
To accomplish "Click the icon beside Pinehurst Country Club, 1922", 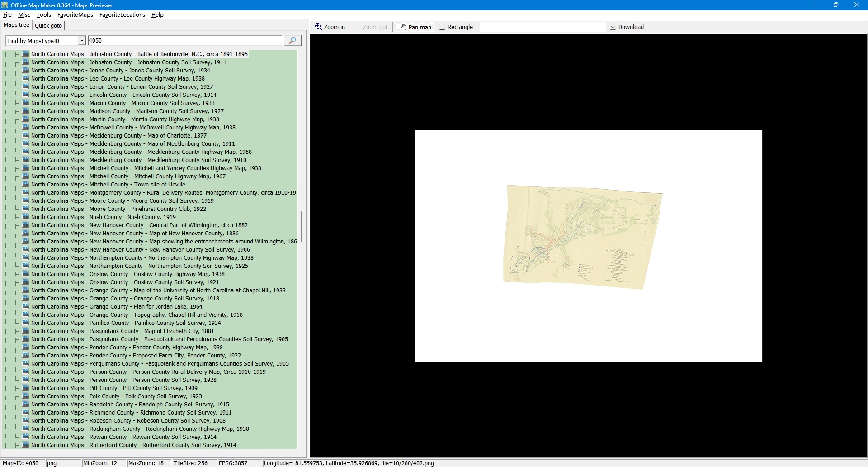I will click(x=26, y=209).
